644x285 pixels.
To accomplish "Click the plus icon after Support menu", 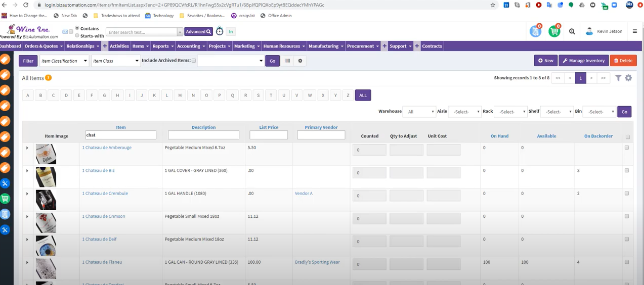I will pyautogui.click(x=417, y=46).
